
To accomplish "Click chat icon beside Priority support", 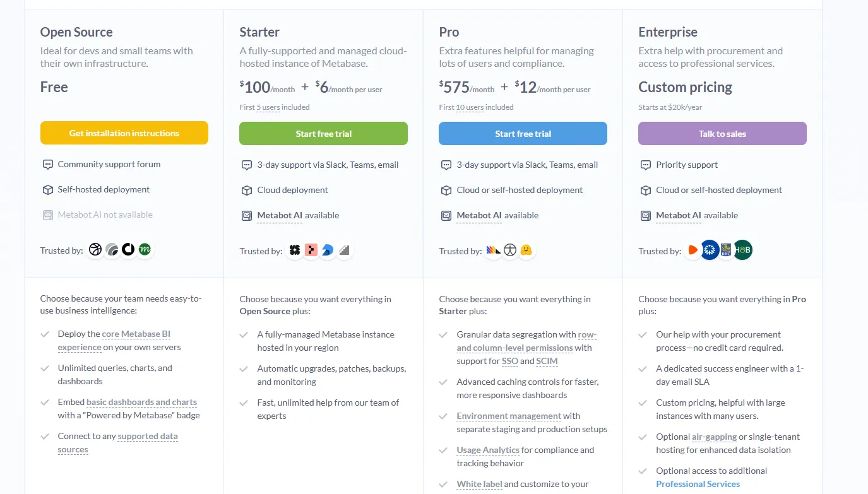I will [646, 165].
